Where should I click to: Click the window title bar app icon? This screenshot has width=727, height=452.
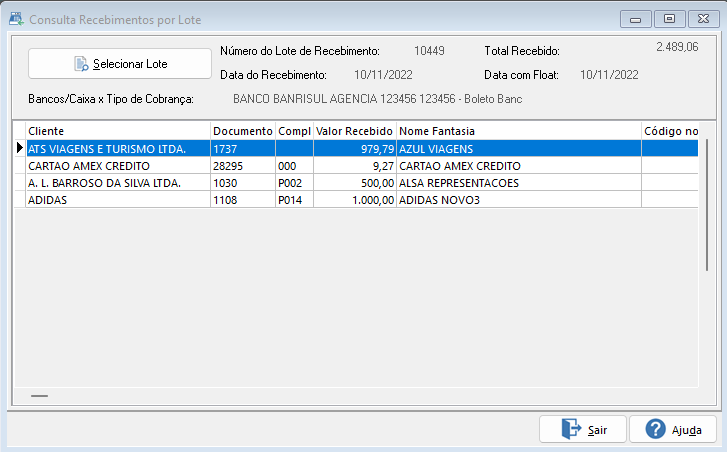tap(16, 19)
